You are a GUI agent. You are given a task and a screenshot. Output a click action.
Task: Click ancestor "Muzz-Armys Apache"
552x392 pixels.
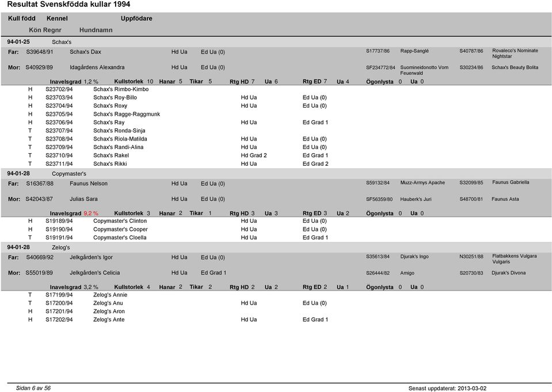[422, 183]
